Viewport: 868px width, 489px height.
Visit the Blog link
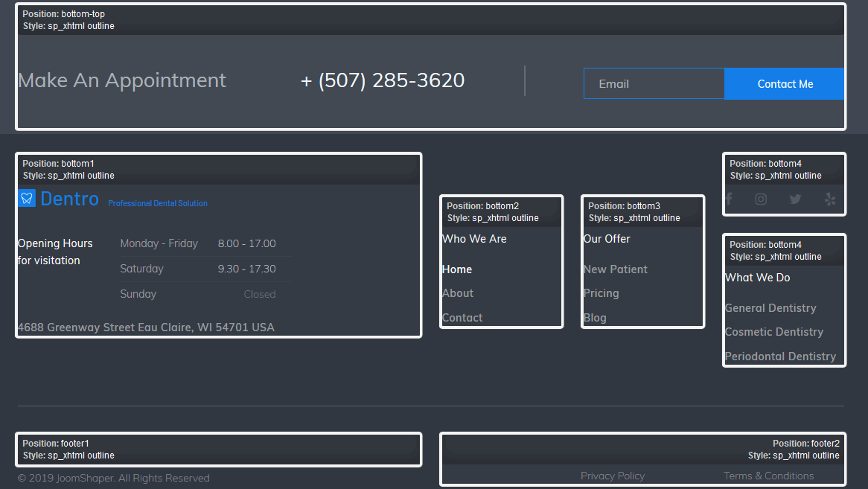click(x=595, y=318)
